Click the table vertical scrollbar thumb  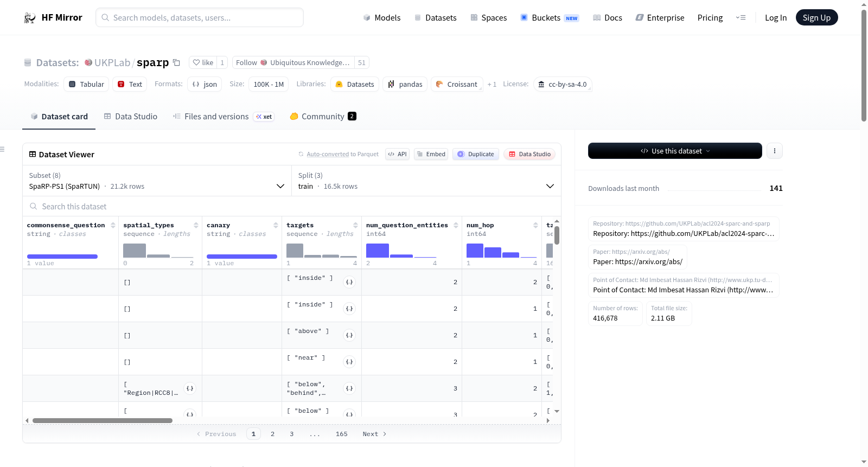pos(557,235)
